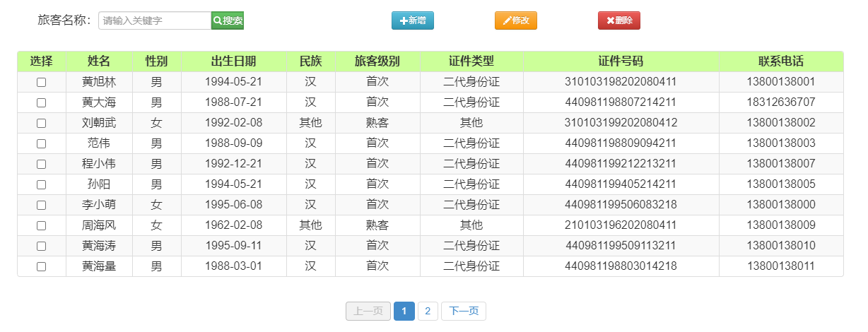Click ID number 210103196202080411
Viewport: 868px width, 332px height.
(x=621, y=225)
